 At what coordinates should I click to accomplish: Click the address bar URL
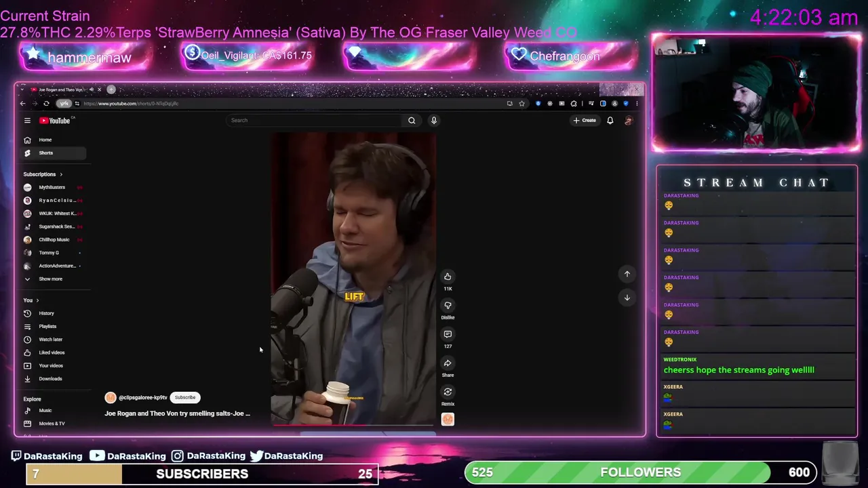131,104
